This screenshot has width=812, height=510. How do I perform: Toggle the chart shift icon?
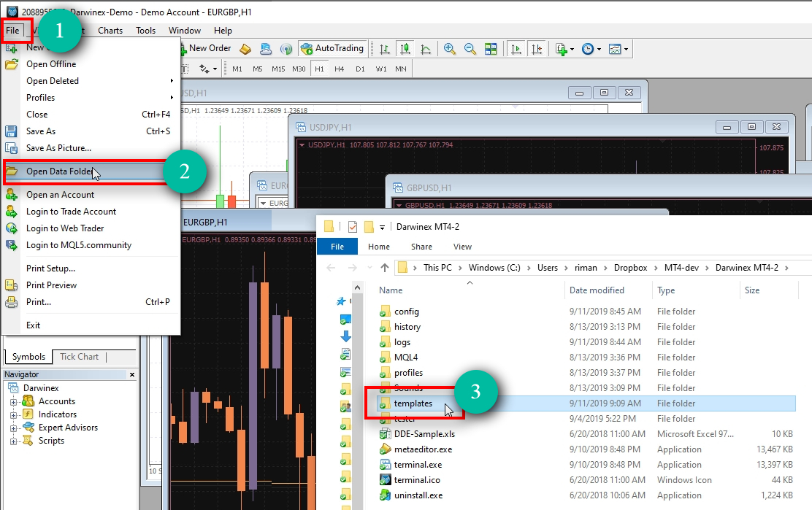(x=537, y=49)
